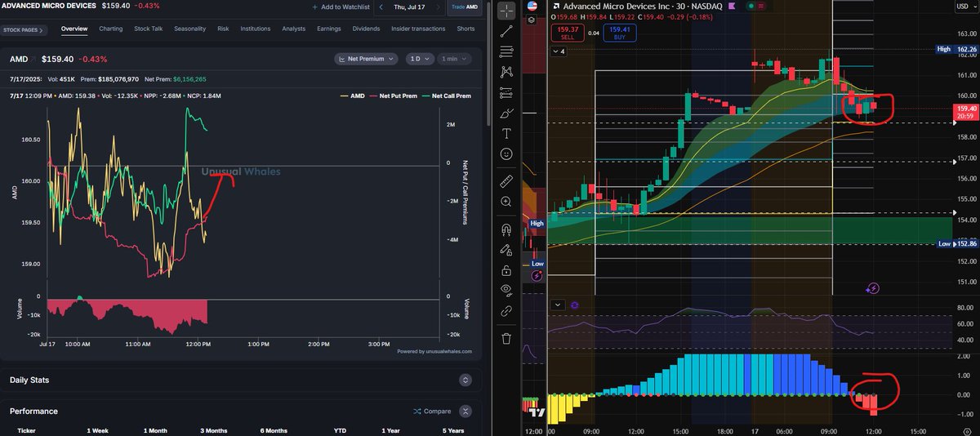Open the 1 D timeframe dropdown

[x=419, y=59]
